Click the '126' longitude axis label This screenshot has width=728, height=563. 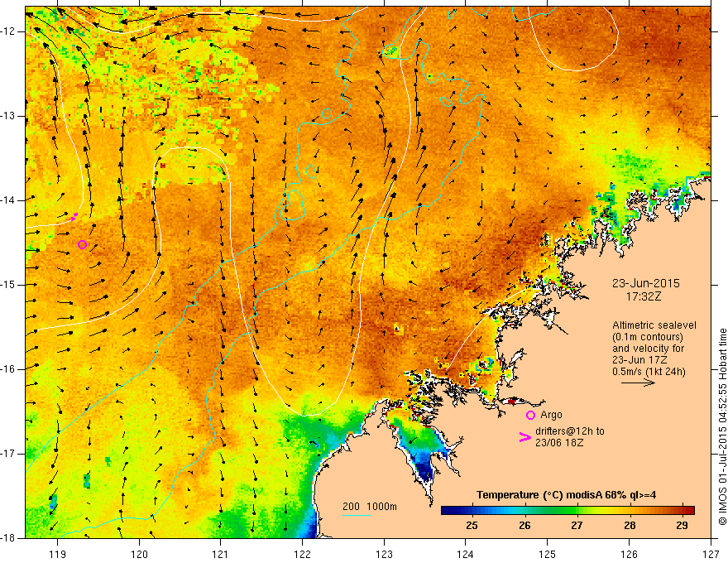point(629,554)
